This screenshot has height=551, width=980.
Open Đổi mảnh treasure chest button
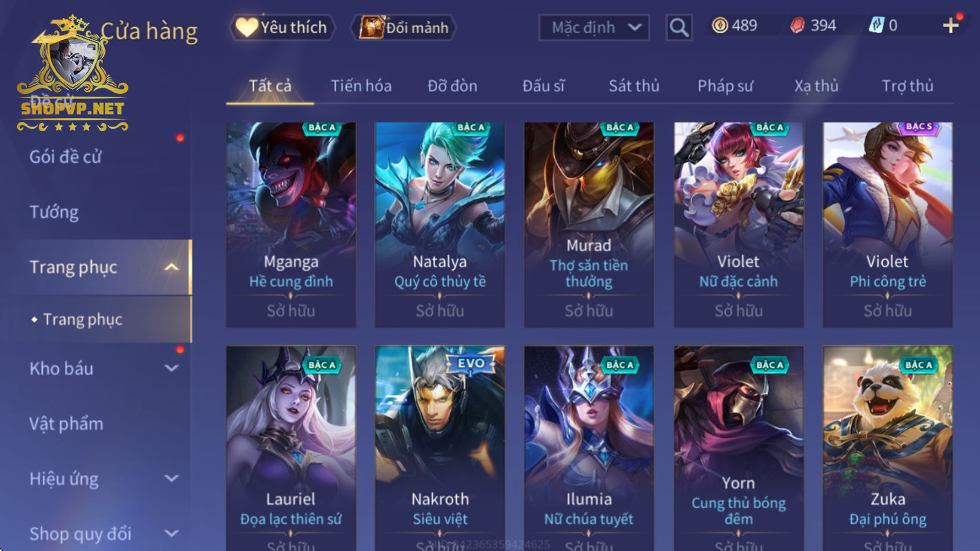click(404, 28)
